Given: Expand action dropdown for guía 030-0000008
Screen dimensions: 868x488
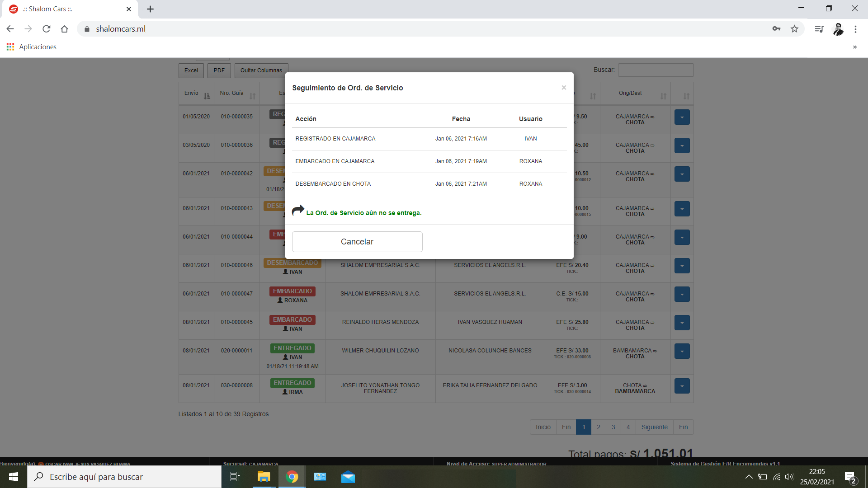Looking at the screenshot, I should [682, 386].
